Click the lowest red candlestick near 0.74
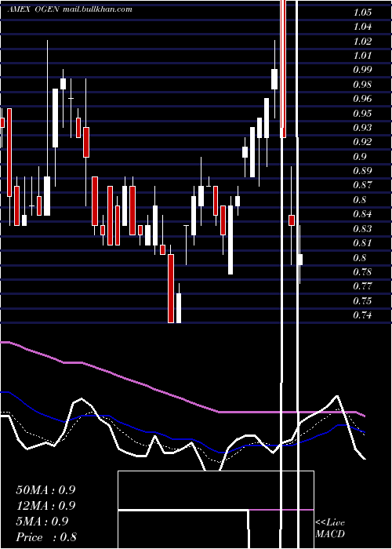 [171, 288]
